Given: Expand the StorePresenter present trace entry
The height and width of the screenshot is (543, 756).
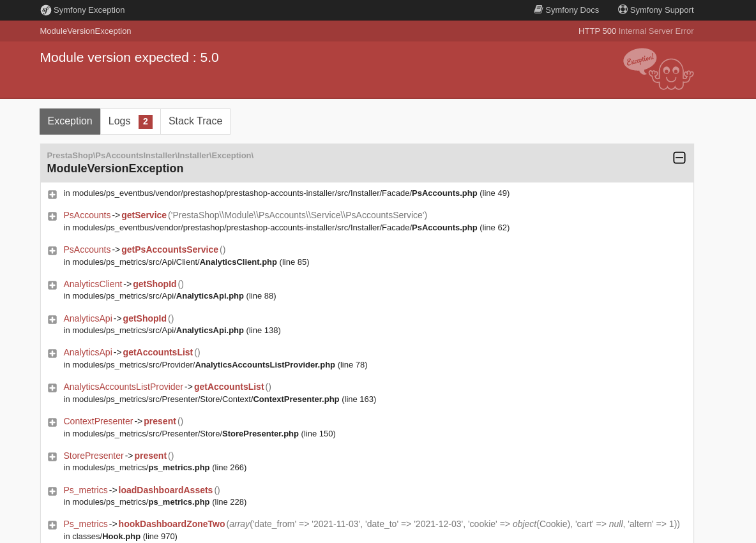Looking at the screenshot, I should click(x=52, y=457).
